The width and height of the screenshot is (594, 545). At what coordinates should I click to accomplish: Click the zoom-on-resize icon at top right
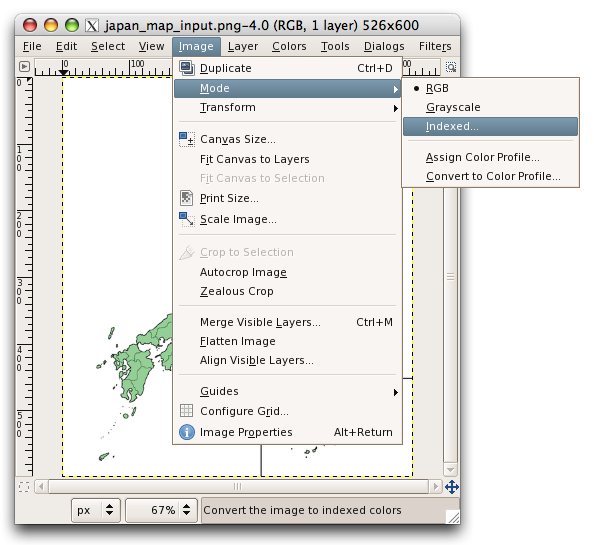[451, 67]
